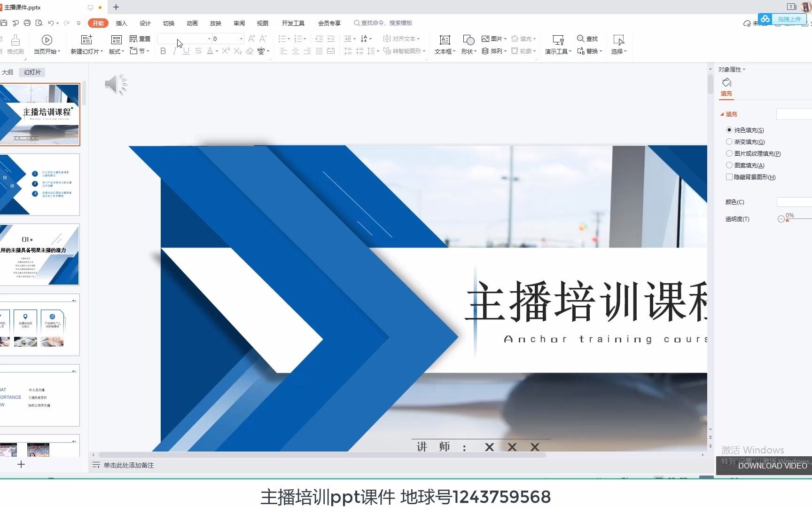Click the add slide plus icon below thumbnails
Screen dimensions: 812x508
[21, 464]
